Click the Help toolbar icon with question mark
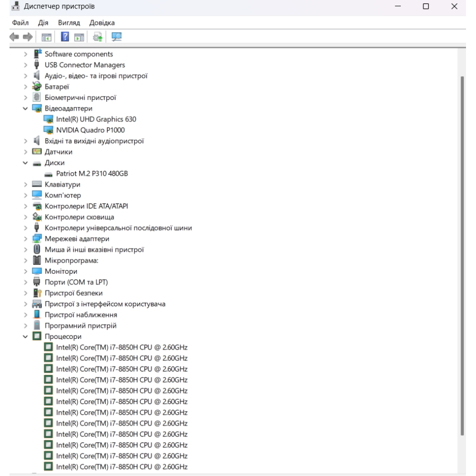476x476 pixels. [x=66, y=37]
